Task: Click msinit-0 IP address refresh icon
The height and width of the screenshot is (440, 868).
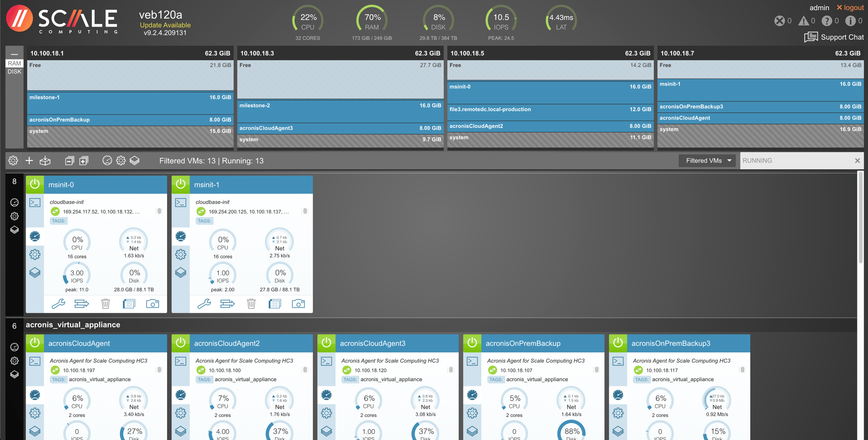Action: [x=55, y=211]
